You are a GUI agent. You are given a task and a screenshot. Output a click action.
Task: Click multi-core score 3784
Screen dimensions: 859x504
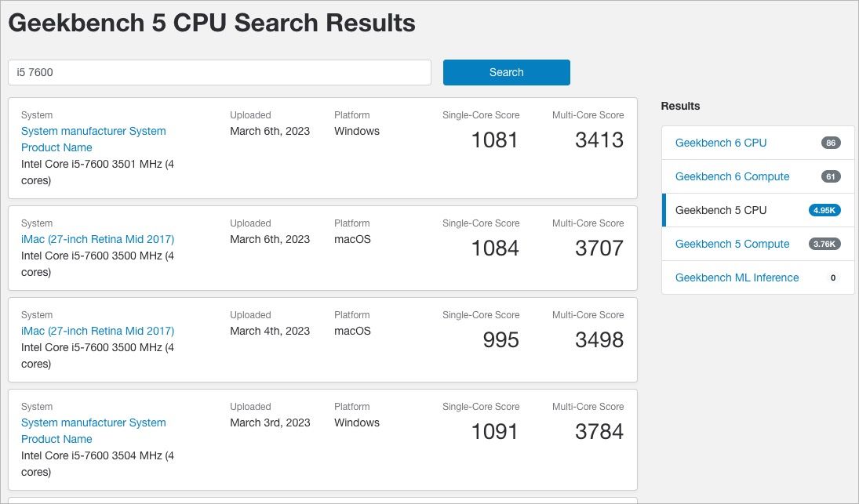click(x=599, y=431)
